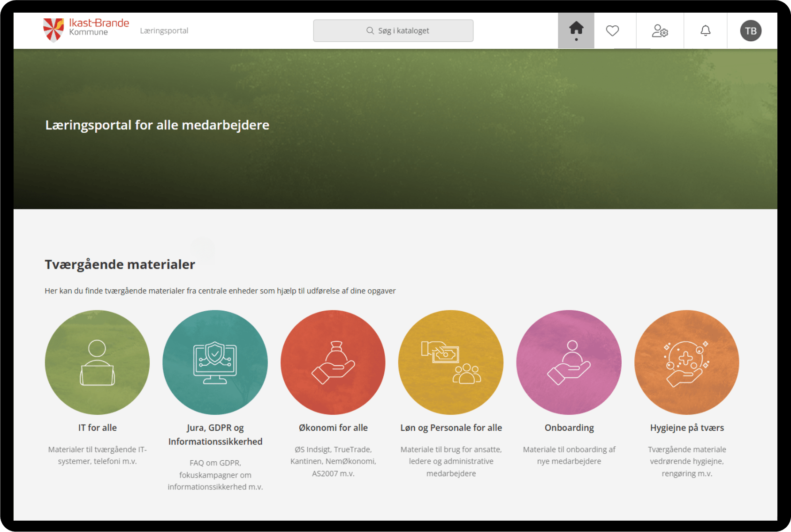Open the user administration gear icon
The height and width of the screenshot is (532, 791).
point(660,31)
